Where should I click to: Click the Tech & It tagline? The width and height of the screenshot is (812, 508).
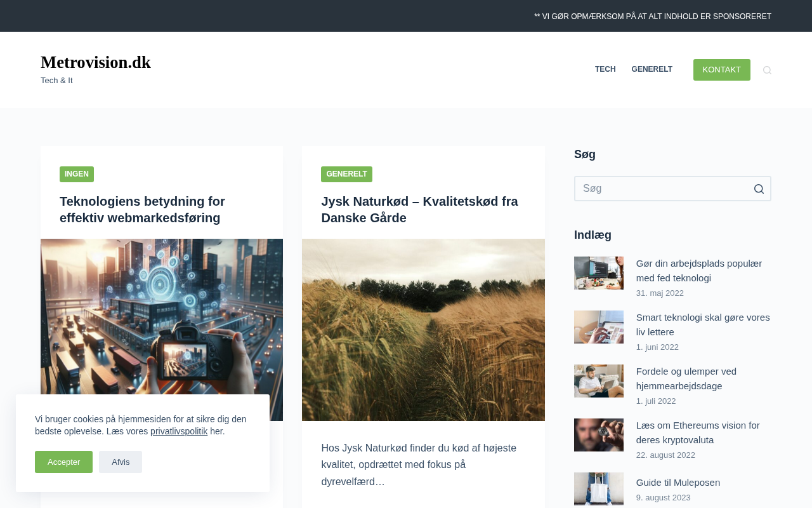click(x=56, y=81)
